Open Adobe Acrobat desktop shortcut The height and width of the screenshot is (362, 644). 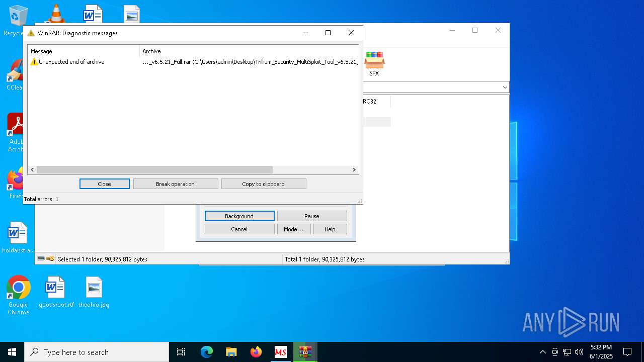15,132
